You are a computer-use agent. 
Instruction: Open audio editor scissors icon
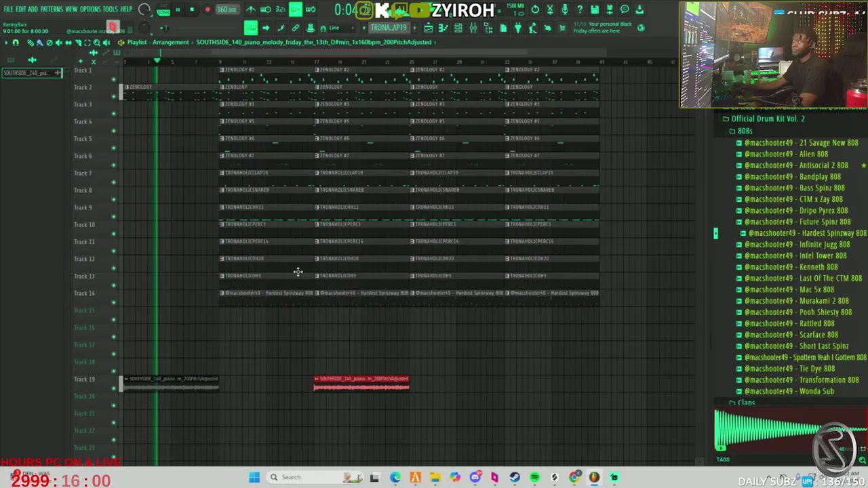pos(550,9)
